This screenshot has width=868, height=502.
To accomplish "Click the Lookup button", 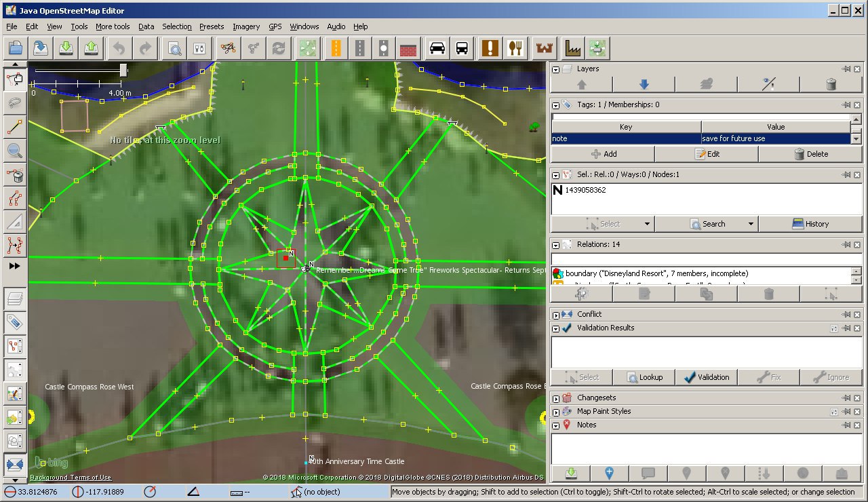I will coord(644,377).
